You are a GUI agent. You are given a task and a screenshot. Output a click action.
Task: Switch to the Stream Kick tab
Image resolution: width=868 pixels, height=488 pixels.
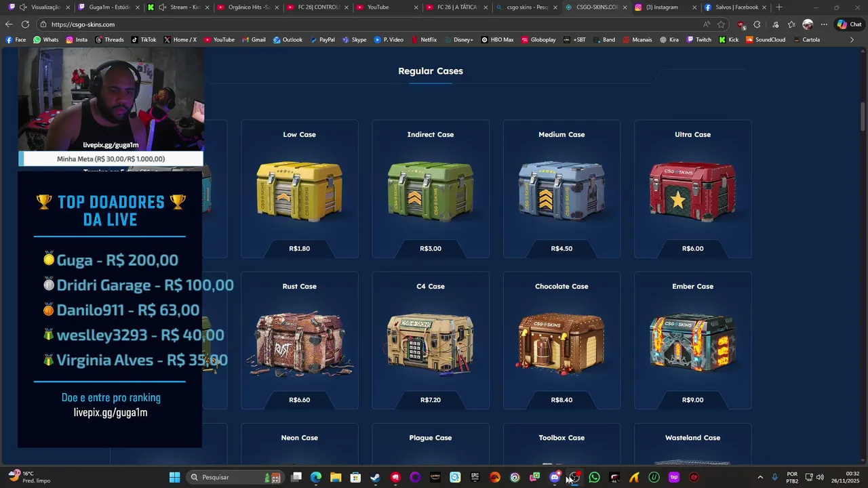[178, 7]
